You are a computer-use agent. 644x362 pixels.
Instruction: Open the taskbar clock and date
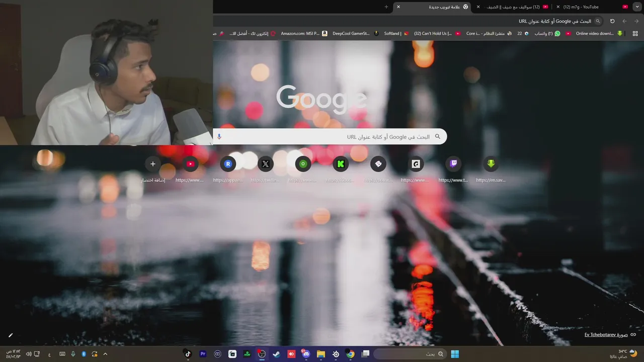pos(13,354)
